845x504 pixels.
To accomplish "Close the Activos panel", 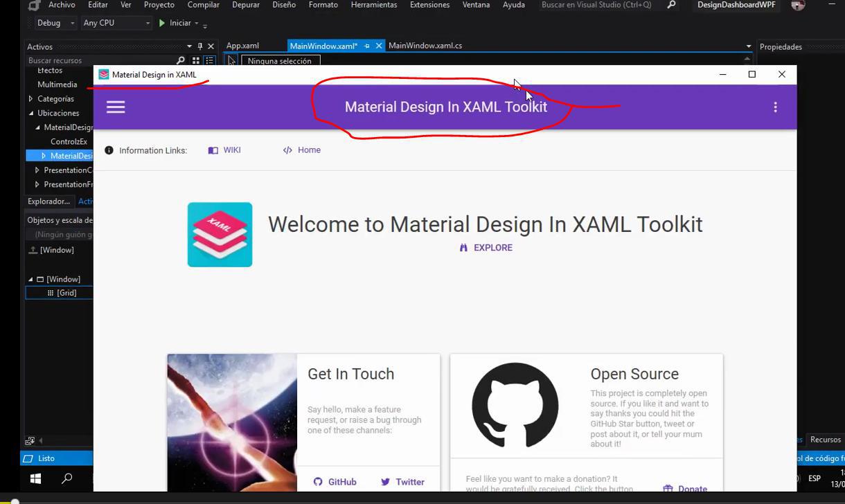I will (x=211, y=46).
